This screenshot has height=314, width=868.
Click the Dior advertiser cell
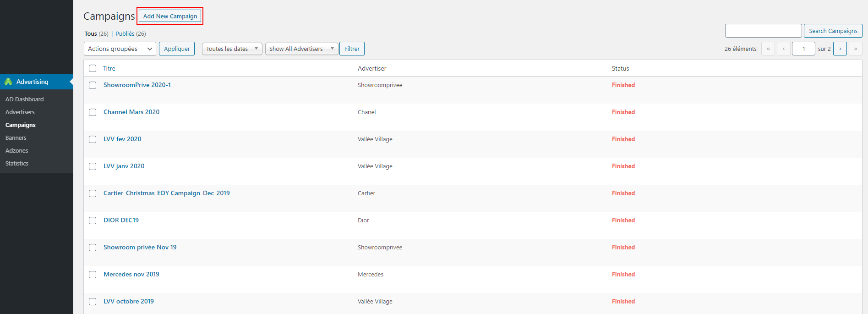[x=363, y=220]
